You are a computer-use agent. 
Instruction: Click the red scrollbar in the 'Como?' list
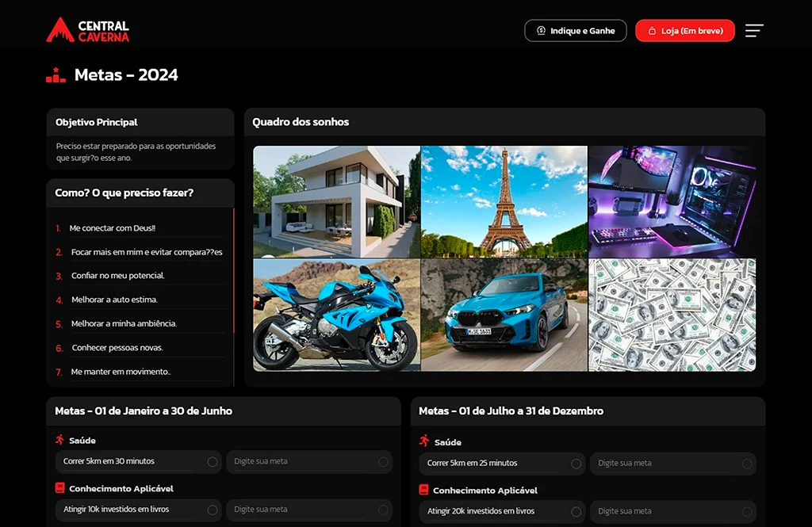(234, 271)
